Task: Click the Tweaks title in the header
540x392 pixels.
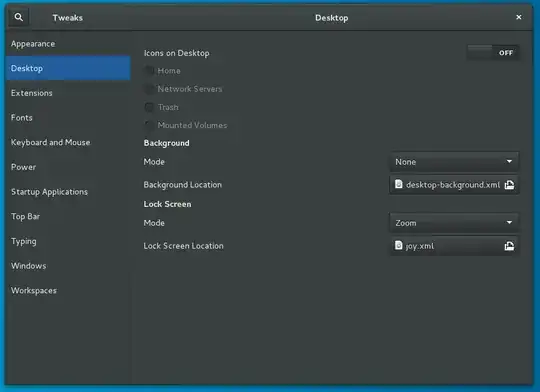Action: tap(68, 18)
